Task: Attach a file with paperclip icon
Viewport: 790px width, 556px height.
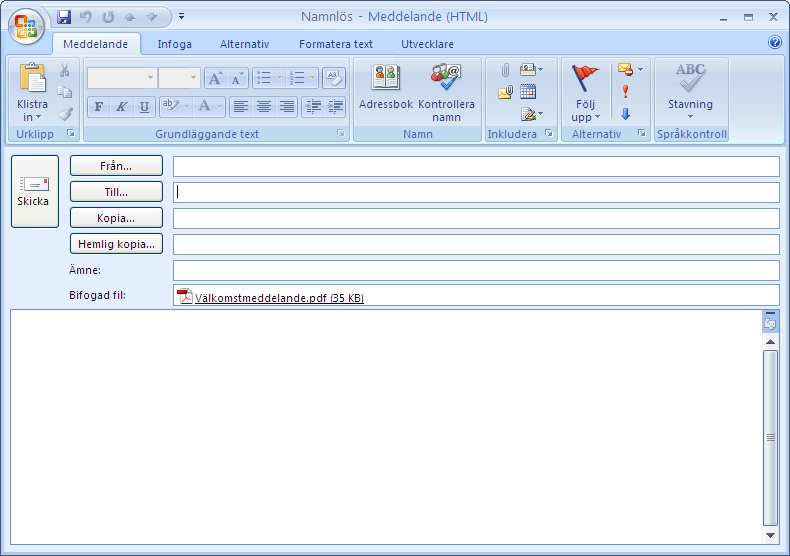Action: [x=505, y=70]
